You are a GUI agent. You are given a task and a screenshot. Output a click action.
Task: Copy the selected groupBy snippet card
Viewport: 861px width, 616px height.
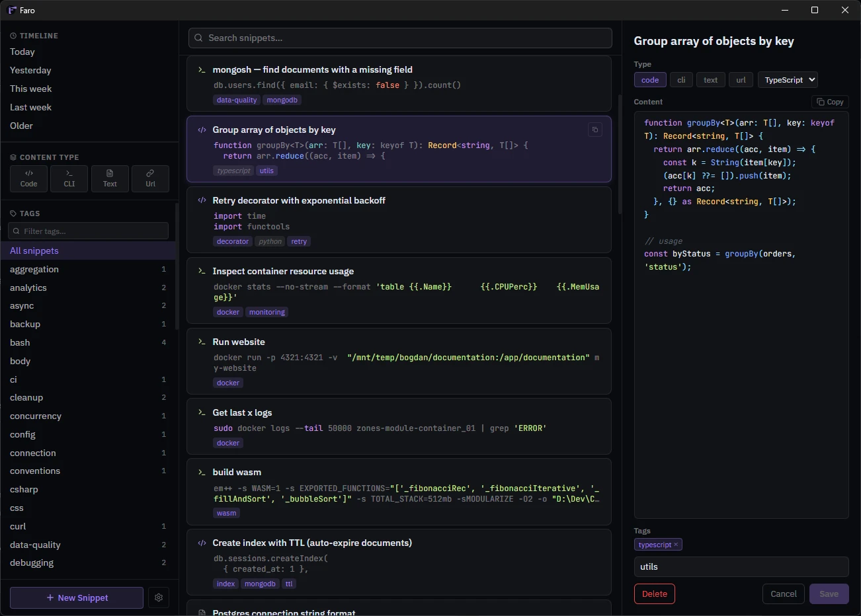[595, 130]
